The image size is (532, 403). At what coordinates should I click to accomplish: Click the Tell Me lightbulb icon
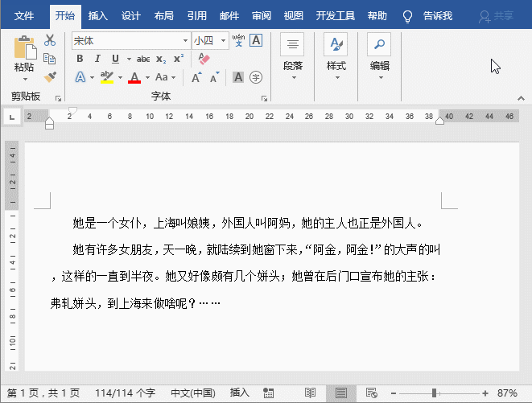tap(407, 16)
